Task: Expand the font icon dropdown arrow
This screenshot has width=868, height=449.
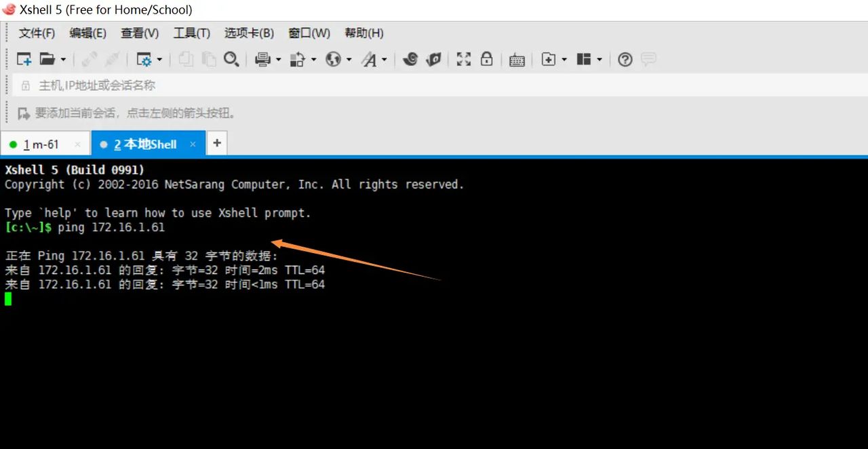Action: (x=384, y=59)
